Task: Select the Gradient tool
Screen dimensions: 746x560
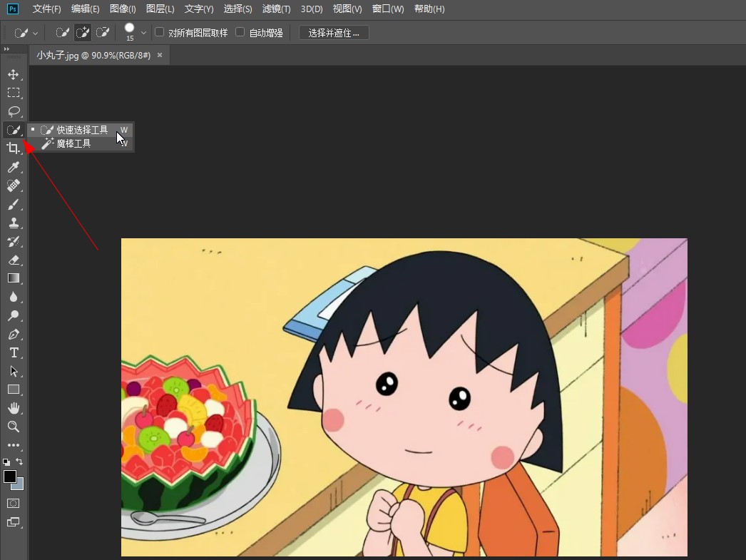Action: (14, 278)
